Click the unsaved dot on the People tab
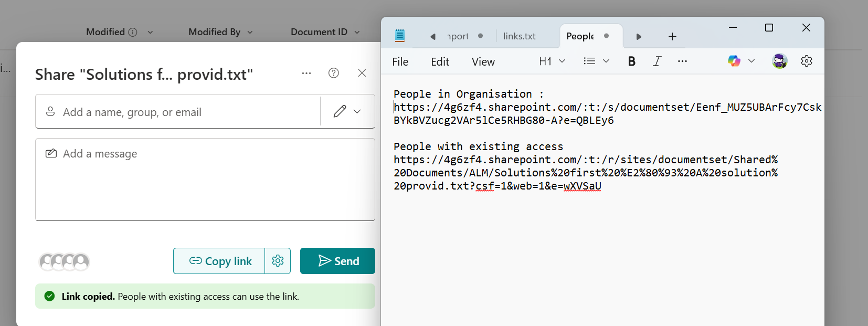The image size is (868, 326). click(606, 36)
